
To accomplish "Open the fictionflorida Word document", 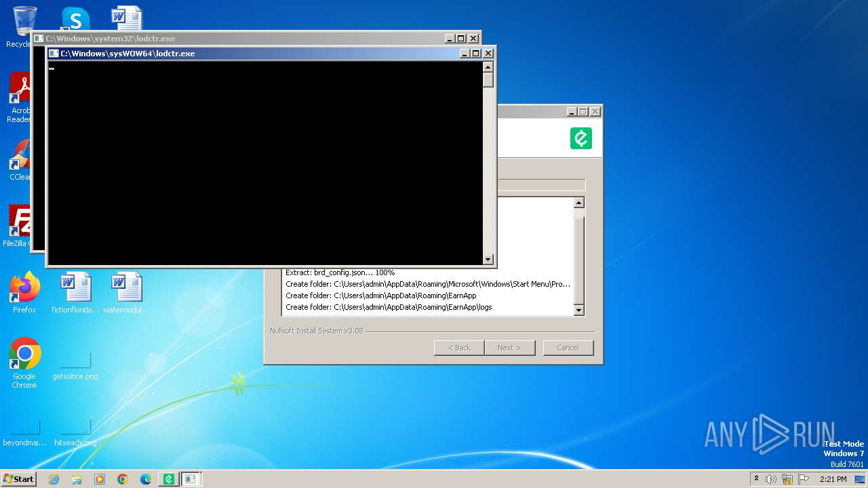I will 75,293.
